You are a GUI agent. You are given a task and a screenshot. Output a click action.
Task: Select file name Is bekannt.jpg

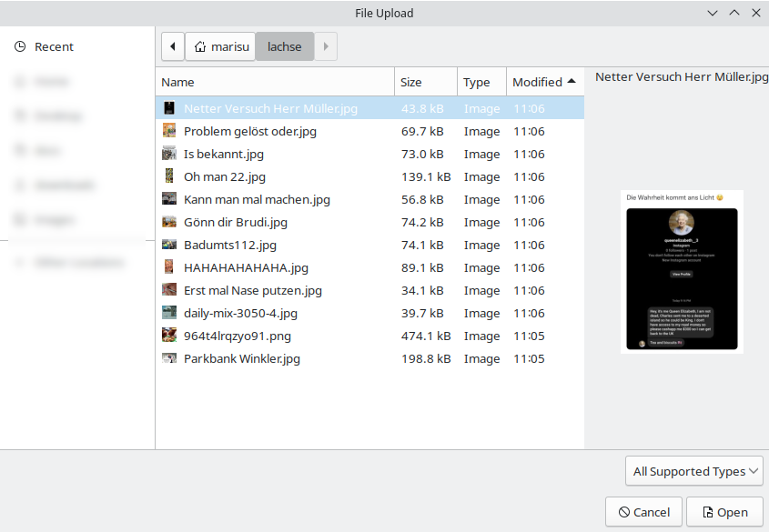coord(224,154)
